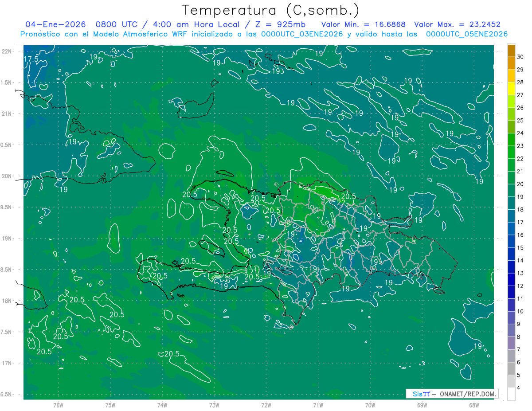The width and height of the screenshot is (532, 411).
Task: Click the white bottom swatch of the color scale
Action: click(511, 394)
